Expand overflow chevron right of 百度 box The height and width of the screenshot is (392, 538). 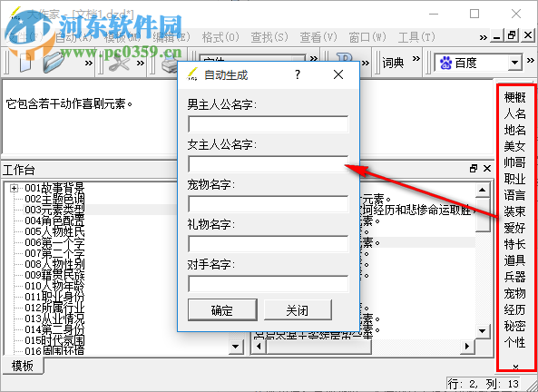coord(531,61)
